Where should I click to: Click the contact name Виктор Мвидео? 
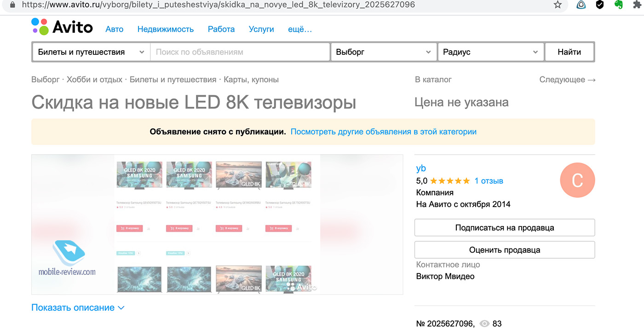tap(445, 276)
